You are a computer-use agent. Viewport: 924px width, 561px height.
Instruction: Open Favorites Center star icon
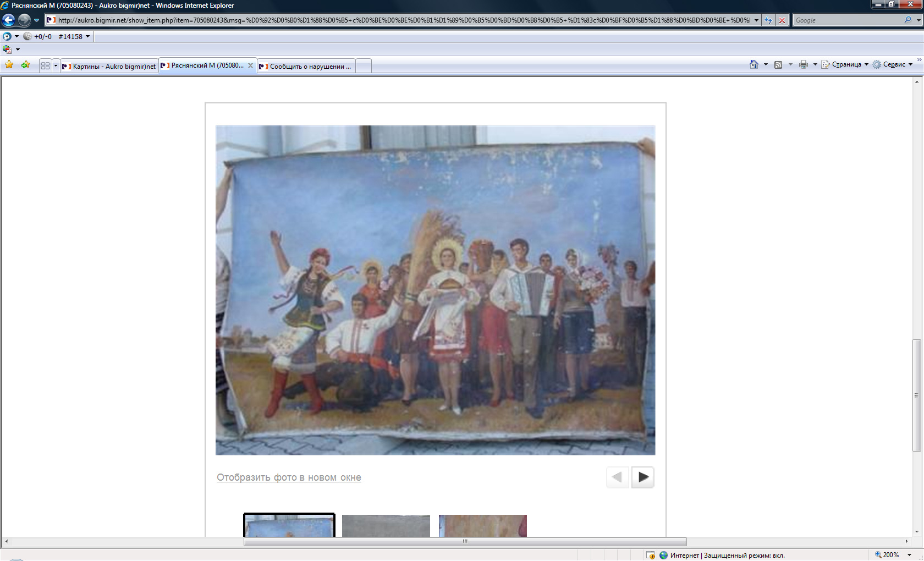9,65
